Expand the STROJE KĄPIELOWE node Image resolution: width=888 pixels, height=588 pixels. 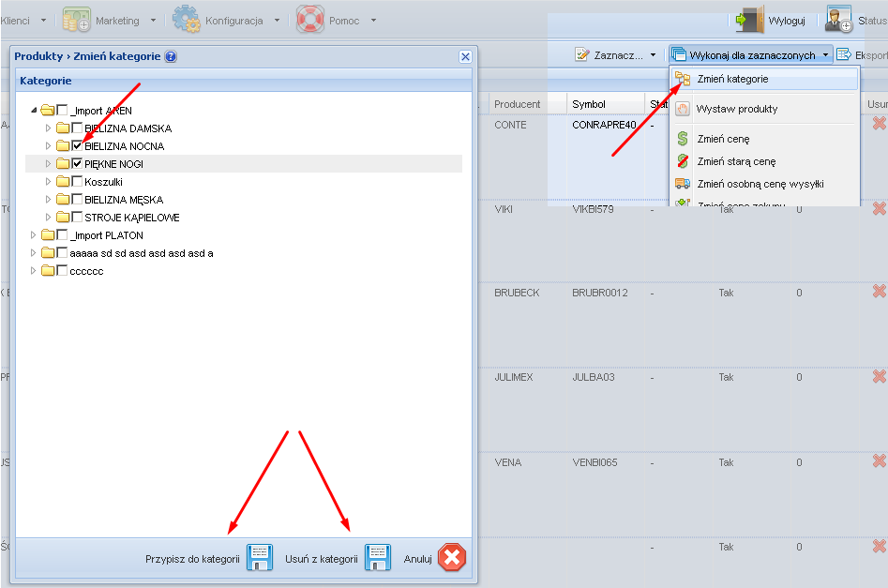coord(48,217)
